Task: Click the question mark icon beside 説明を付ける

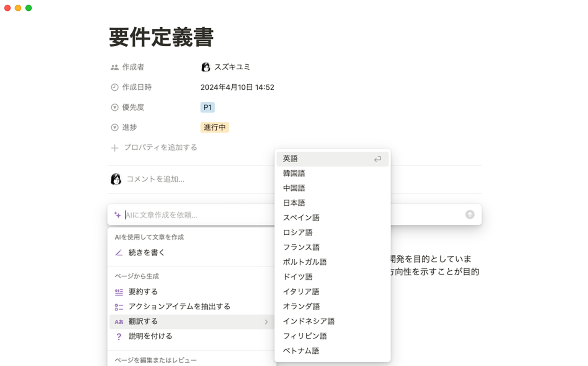Action: point(119,336)
